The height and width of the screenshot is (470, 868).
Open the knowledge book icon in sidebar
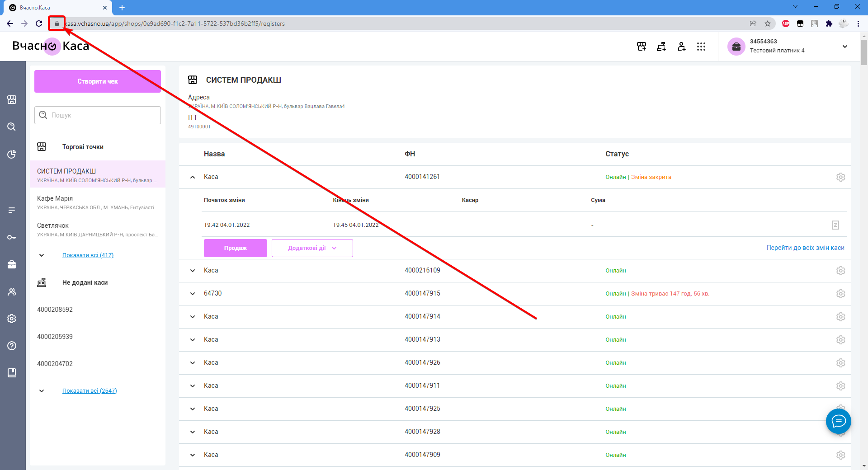click(x=12, y=373)
